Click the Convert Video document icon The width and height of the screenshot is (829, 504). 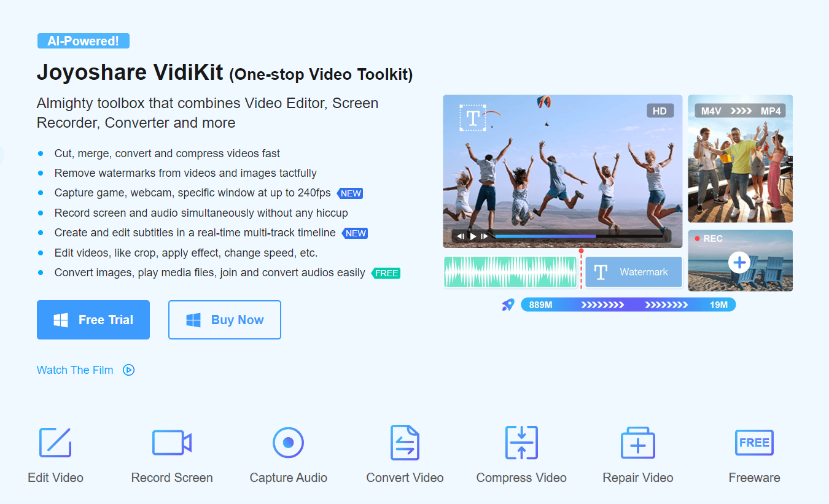pos(405,442)
